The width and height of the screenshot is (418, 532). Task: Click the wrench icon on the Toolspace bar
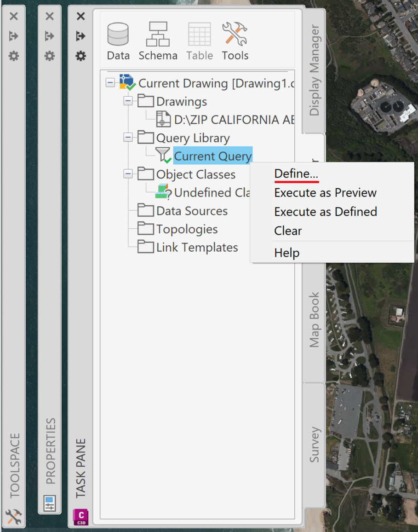tap(14, 516)
